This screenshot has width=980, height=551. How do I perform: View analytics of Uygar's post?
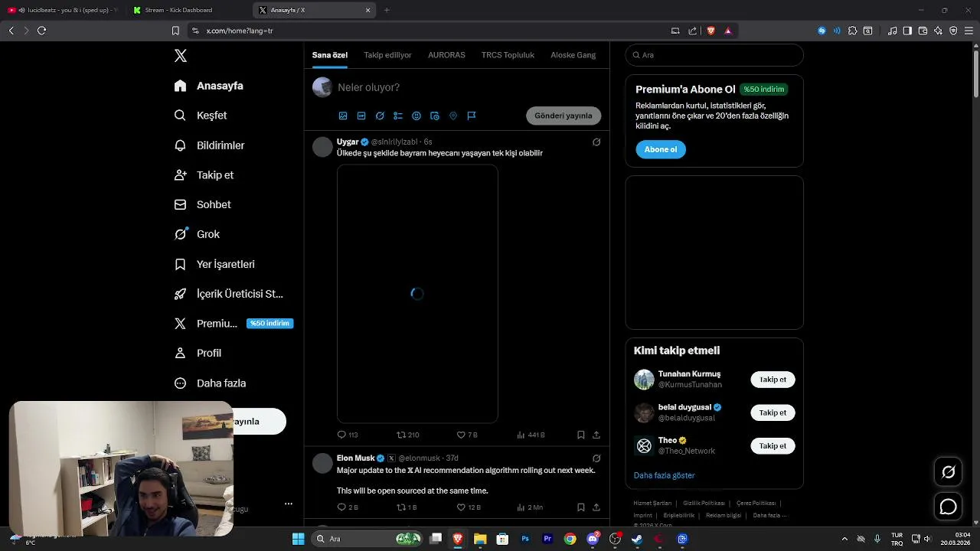pyautogui.click(x=531, y=435)
